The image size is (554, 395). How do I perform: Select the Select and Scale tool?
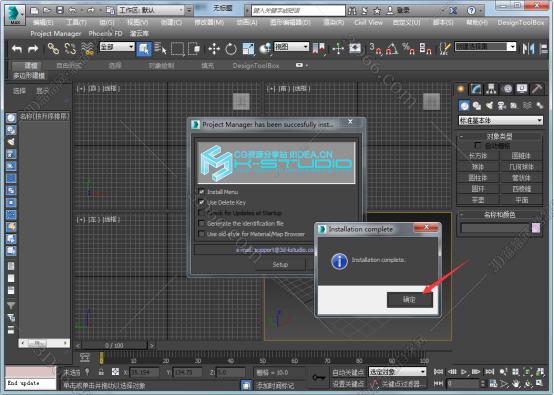248,48
